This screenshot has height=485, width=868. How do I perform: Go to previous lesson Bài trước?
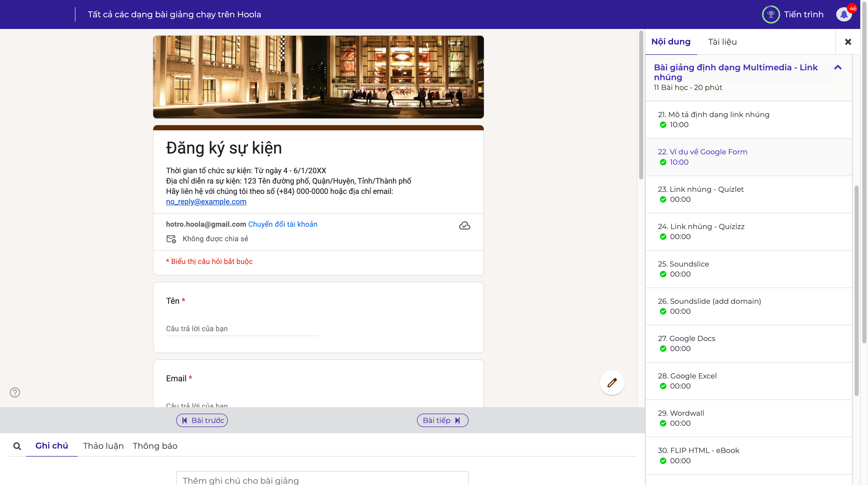pos(202,420)
